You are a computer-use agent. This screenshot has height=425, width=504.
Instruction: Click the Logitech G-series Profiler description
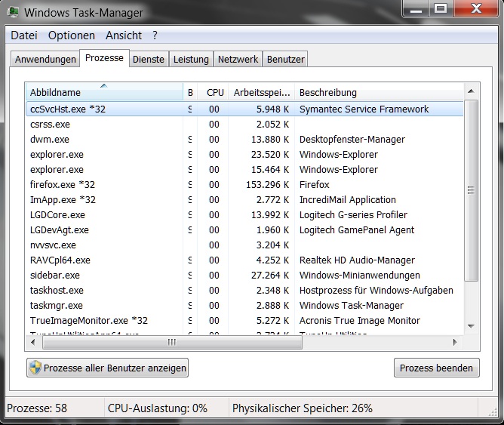(x=353, y=214)
